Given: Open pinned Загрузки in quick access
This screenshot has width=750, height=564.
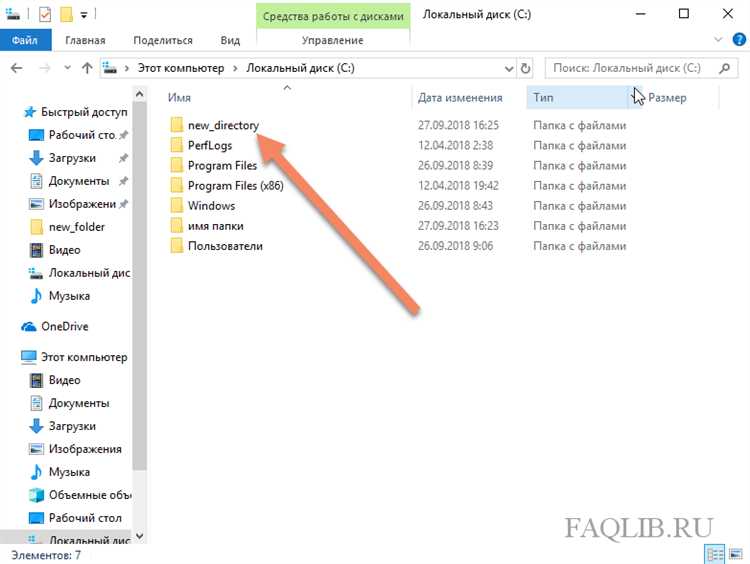Looking at the screenshot, I should [x=72, y=158].
